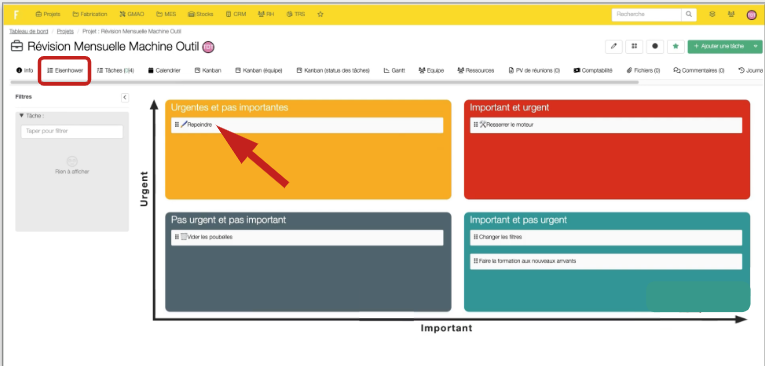Switch to the Tâches tab

116,70
